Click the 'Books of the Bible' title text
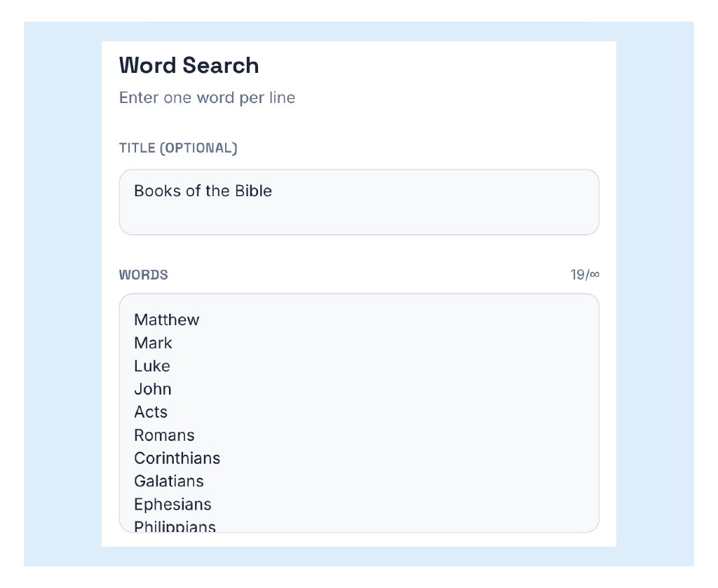Screen dimensions: 718x588 coord(203,191)
